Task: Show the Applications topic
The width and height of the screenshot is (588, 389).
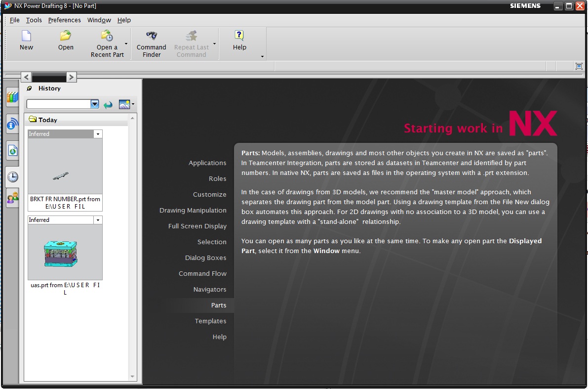Action: [207, 163]
